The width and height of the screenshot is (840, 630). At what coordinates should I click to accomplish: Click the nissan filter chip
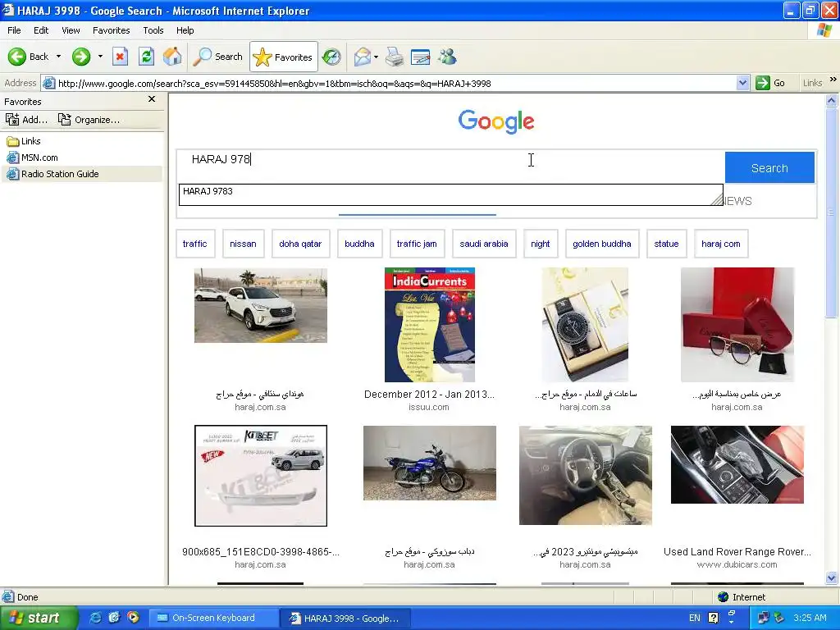pos(243,244)
